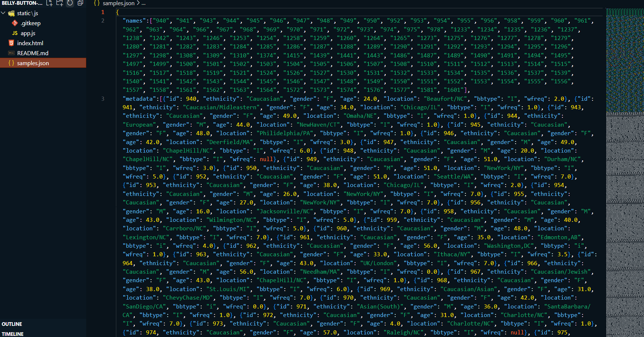Click the breadcrumb ellipsis after samples.json
644x337 pixels.
tap(143, 3)
